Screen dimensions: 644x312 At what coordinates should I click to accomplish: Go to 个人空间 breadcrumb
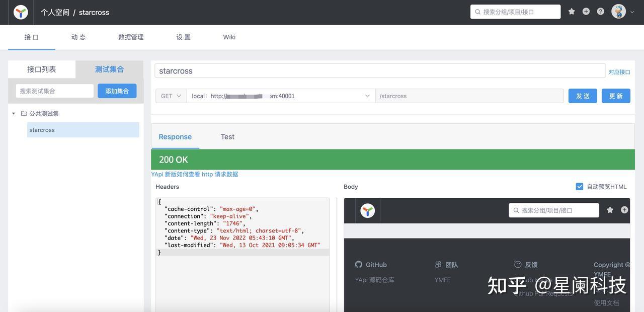point(55,12)
